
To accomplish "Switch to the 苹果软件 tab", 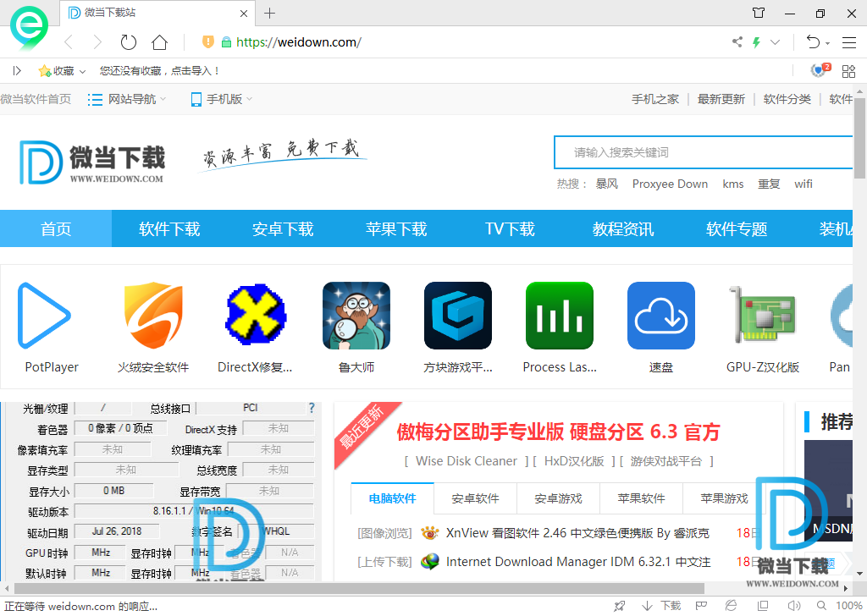I will (642, 498).
